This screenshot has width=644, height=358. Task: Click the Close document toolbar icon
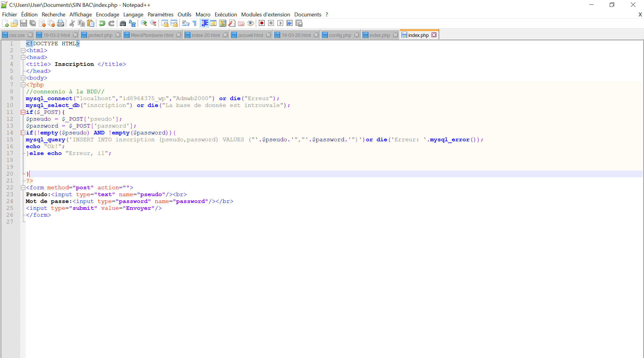[42, 23]
